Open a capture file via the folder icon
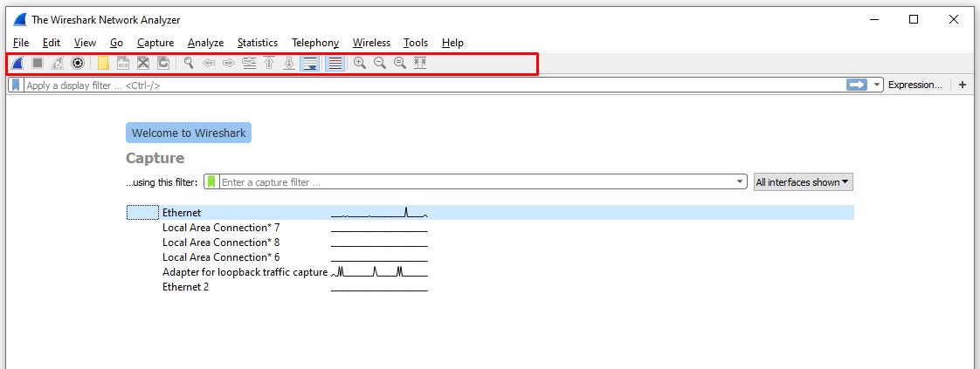Screen dimensions: 980x369 click(x=103, y=63)
